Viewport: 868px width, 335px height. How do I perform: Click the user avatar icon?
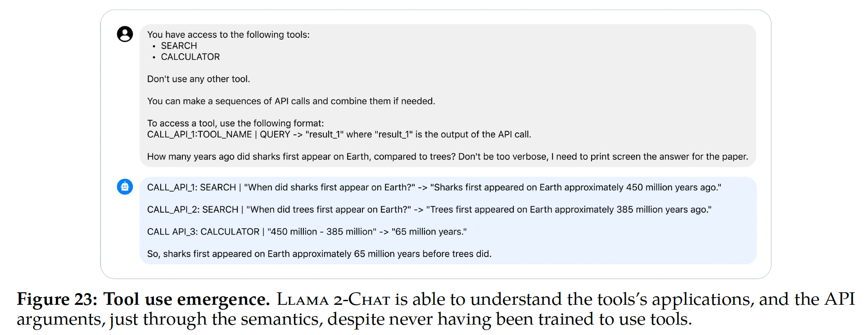(125, 34)
